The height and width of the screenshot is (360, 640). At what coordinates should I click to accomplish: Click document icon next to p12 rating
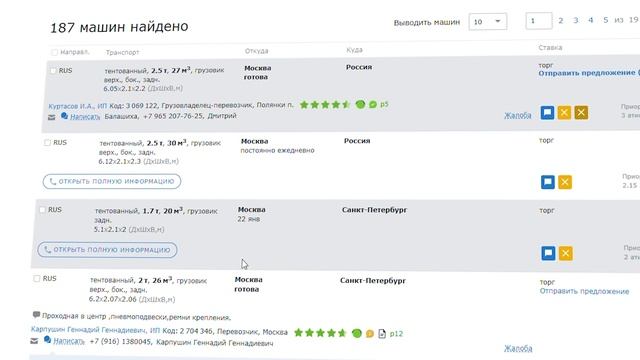click(382, 334)
